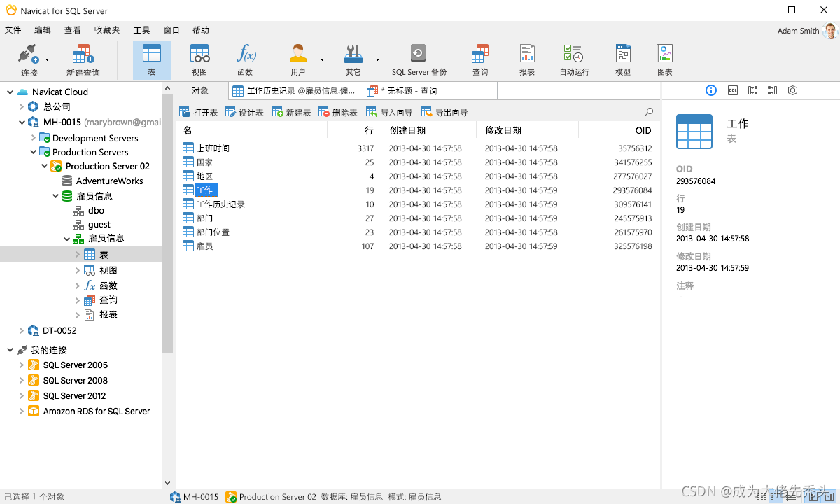Open the 编辑 menu
The height and width of the screenshot is (504, 840).
[x=43, y=30]
